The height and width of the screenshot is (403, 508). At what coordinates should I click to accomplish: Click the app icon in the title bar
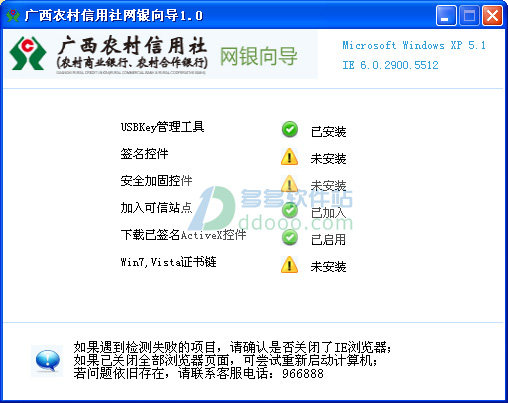[13, 15]
